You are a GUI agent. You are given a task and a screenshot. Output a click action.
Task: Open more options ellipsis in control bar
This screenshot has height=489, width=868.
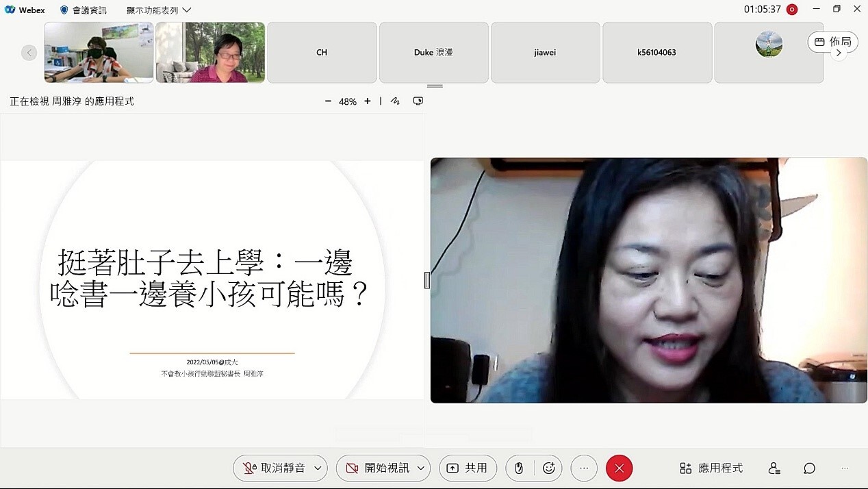(584, 468)
